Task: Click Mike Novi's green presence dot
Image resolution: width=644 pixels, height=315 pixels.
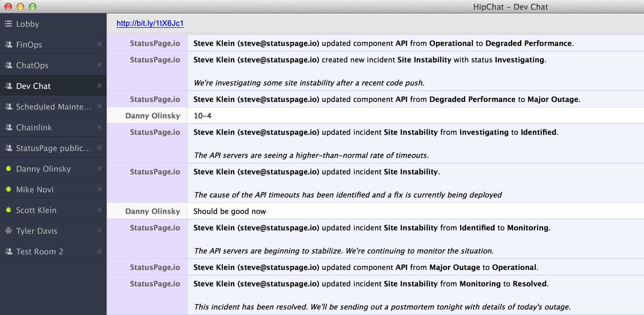Action: [x=9, y=189]
